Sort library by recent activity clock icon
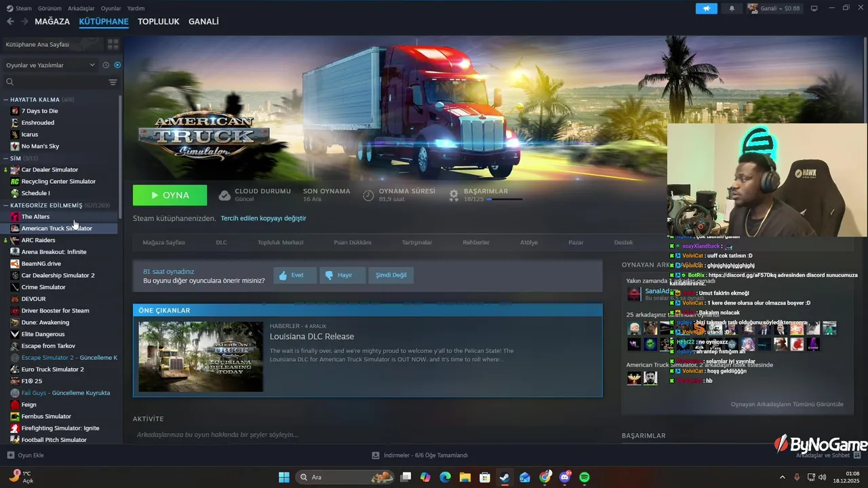The height and width of the screenshot is (488, 868). pyautogui.click(x=106, y=65)
